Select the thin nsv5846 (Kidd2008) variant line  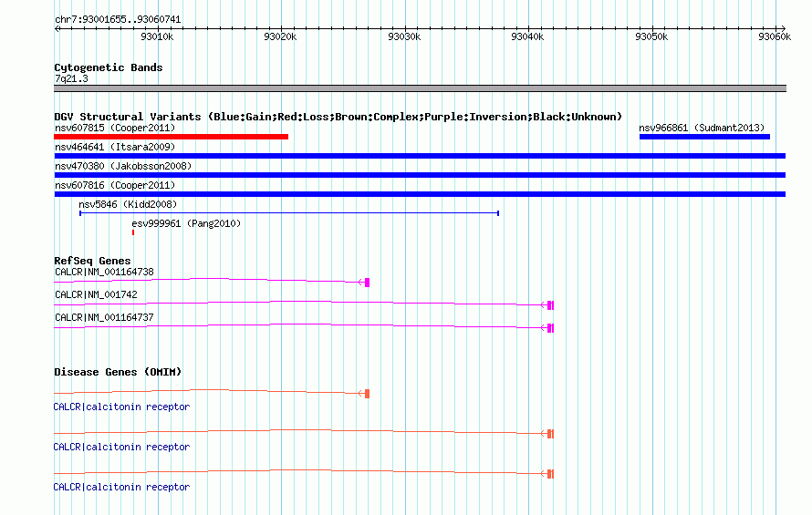289,213
